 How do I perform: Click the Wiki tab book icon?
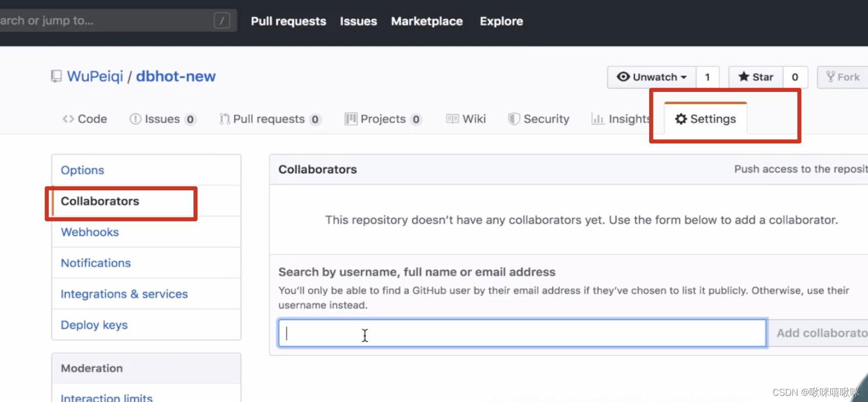click(x=452, y=119)
